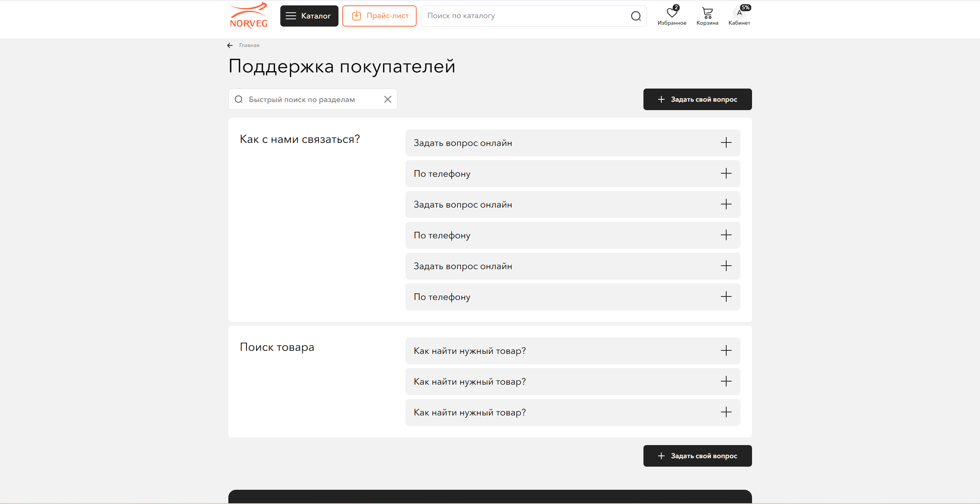Click the Norveg logo
Screen dimensions: 980x504
click(x=248, y=16)
